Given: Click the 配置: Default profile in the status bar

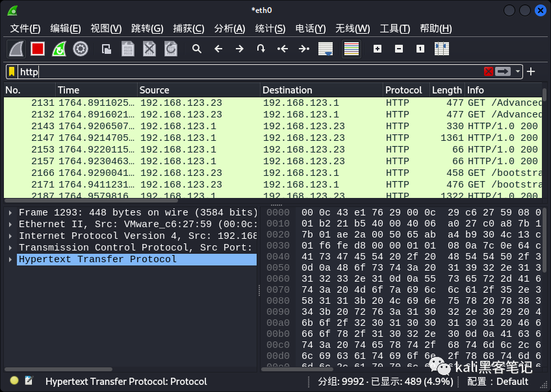Looking at the screenshot, I should tap(497, 382).
